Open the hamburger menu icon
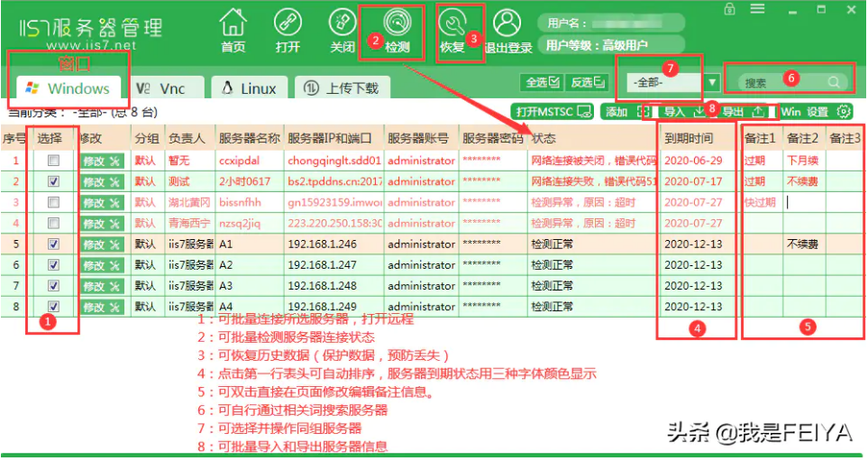Screen dimensions: 868x461 click(757, 9)
